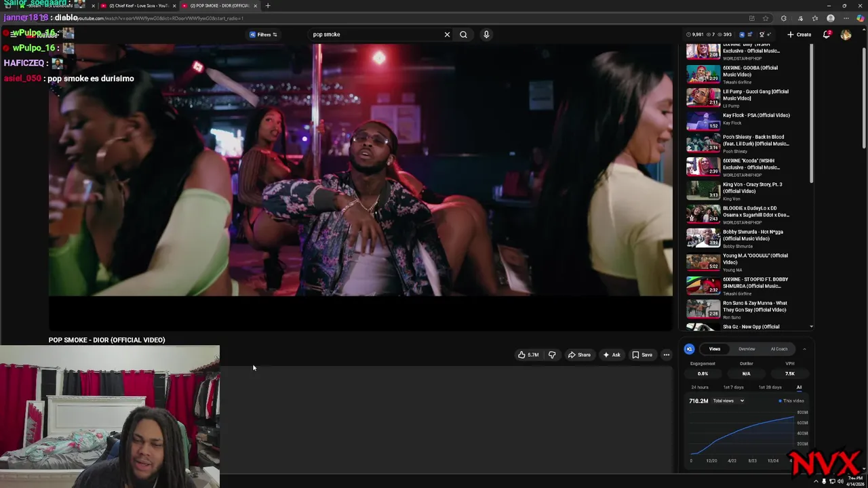This screenshot has height=488, width=868.
Task: Click the address bar URL
Action: [x=161, y=18]
